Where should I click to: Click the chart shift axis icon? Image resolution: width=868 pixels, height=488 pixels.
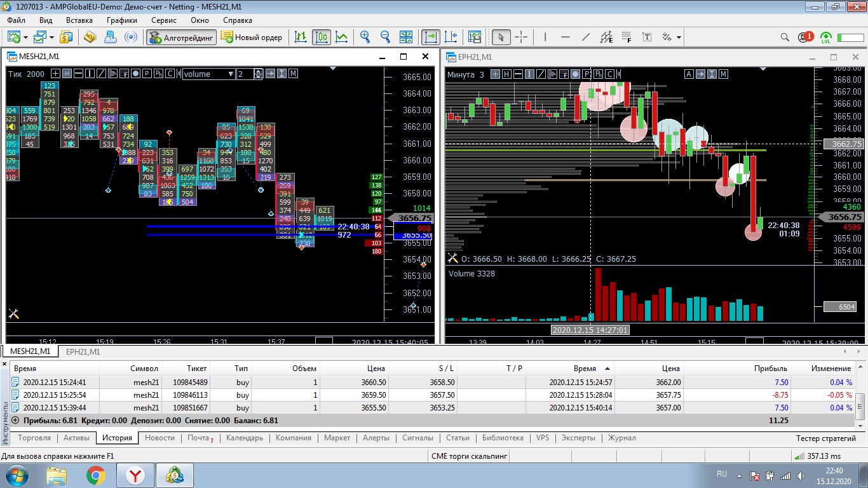tap(451, 37)
